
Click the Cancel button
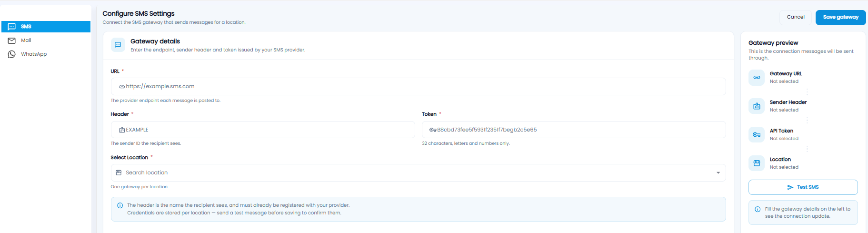(796, 17)
